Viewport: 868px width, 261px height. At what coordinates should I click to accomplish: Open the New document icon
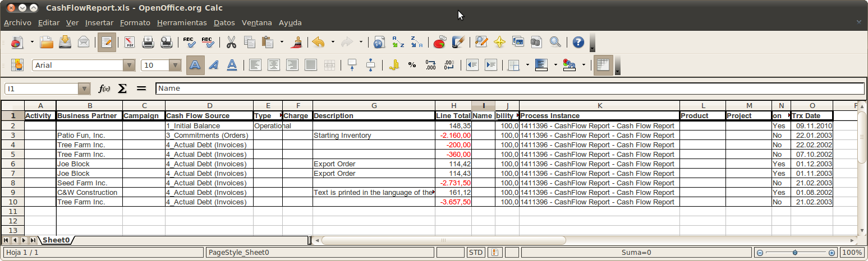coord(17,42)
